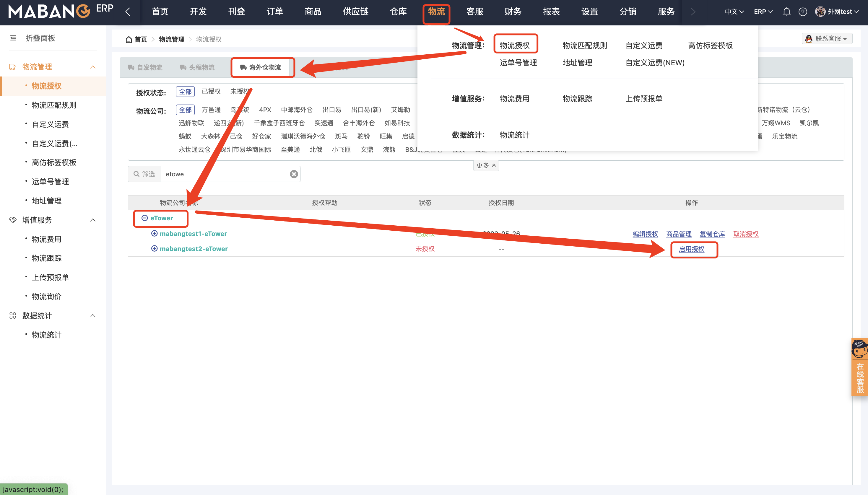
Task: Click the nav bar left arrow icon
Action: click(128, 12)
